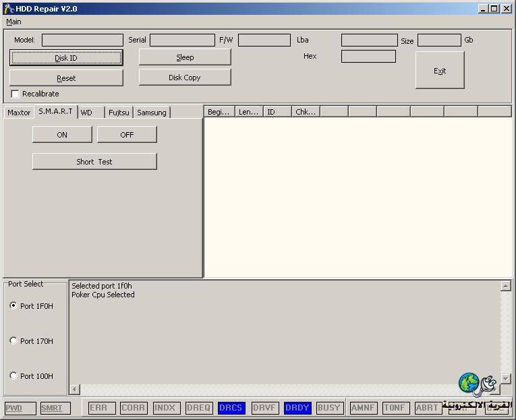Click the BUSY status indicator
This screenshot has height=420, width=516.
click(330, 408)
